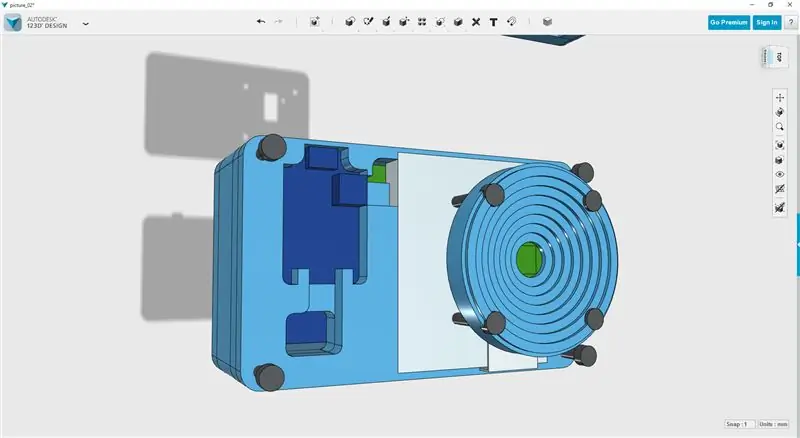
Task: Open the Primitives tool in toolbar
Action: (349, 21)
